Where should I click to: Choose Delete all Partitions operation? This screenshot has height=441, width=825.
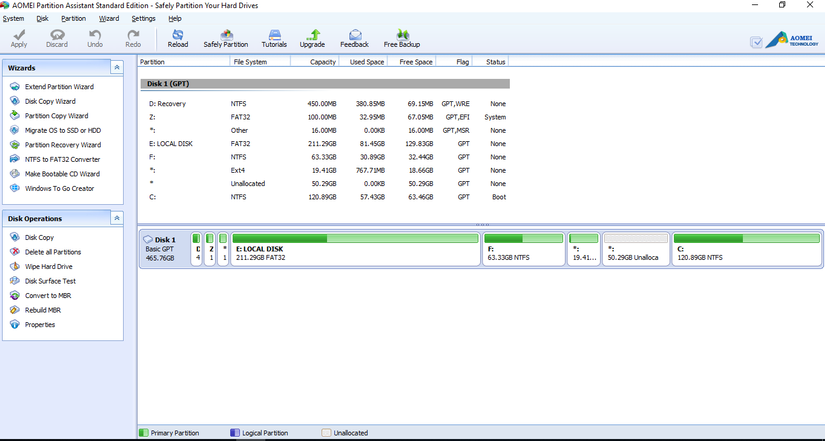point(53,252)
